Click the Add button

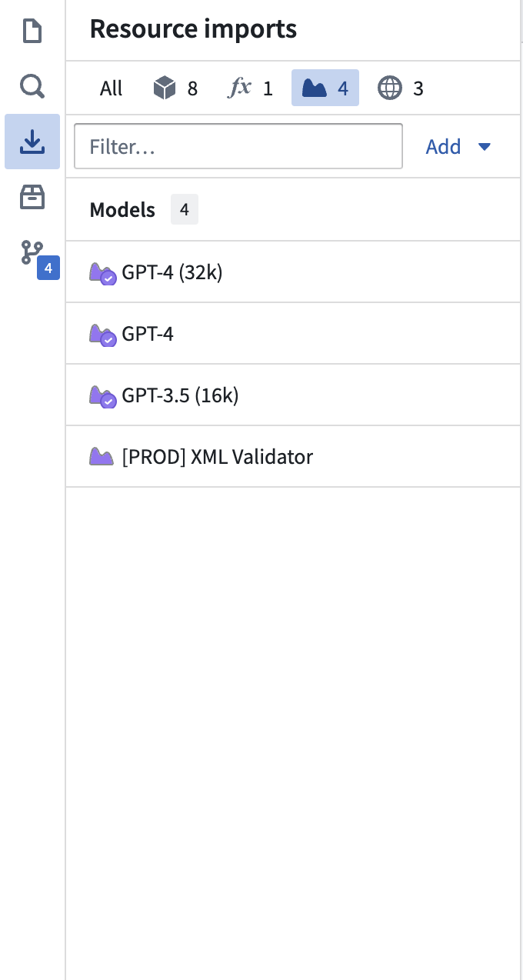458,147
